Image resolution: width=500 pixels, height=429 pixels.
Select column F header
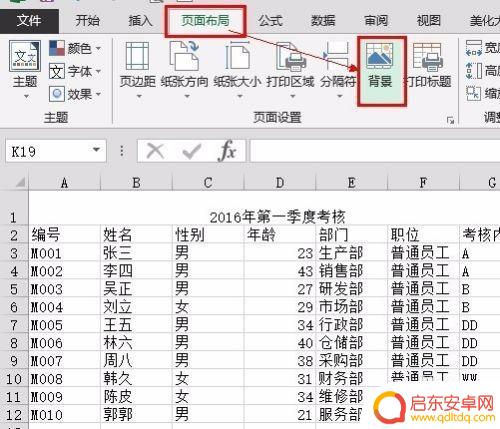pyautogui.click(x=423, y=183)
